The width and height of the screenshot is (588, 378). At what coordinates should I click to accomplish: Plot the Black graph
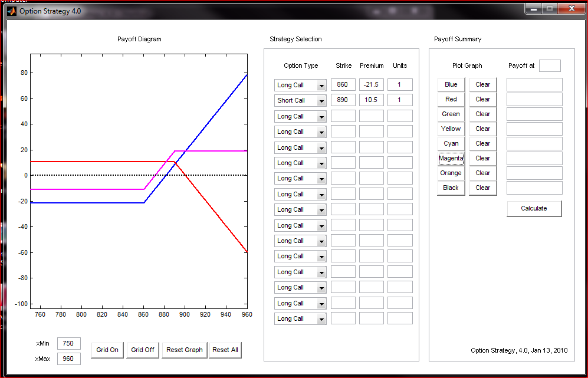[x=451, y=188]
